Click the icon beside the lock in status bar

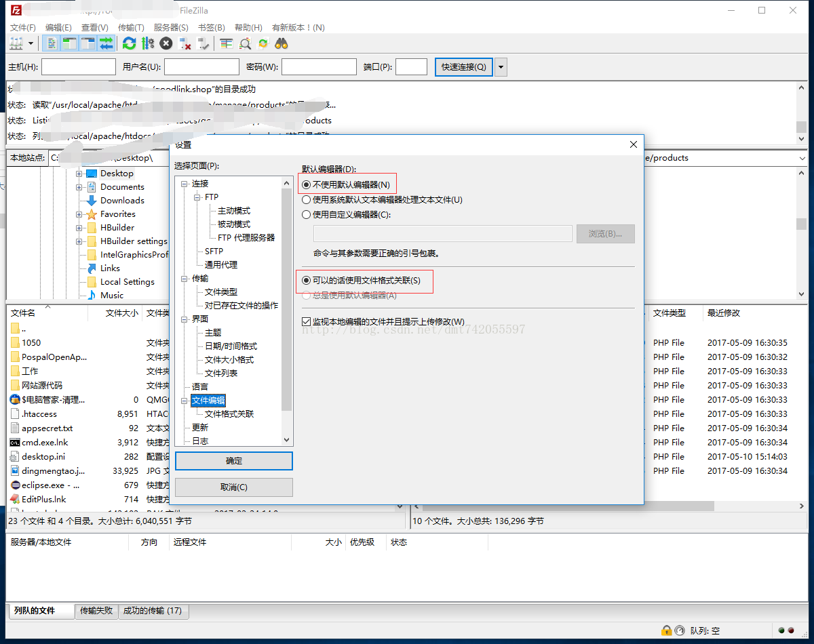(680, 630)
